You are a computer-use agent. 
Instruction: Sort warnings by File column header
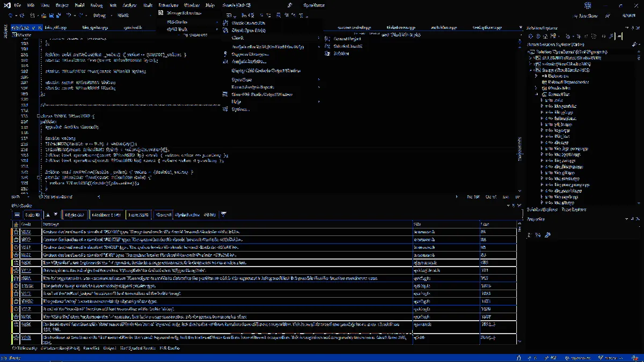point(447,224)
